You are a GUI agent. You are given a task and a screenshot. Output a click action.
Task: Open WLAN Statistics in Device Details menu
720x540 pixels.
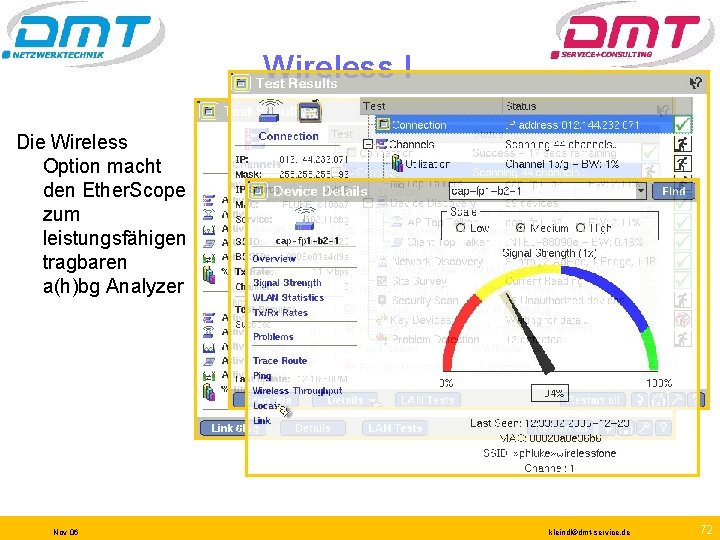click(288, 298)
